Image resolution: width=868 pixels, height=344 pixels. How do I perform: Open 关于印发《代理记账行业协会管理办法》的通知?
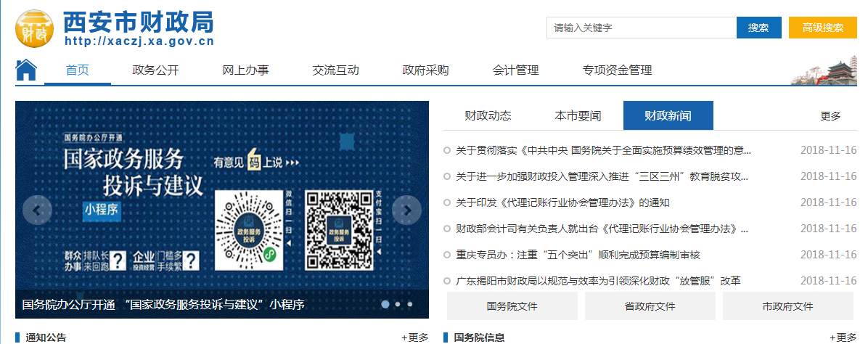tap(562, 202)
